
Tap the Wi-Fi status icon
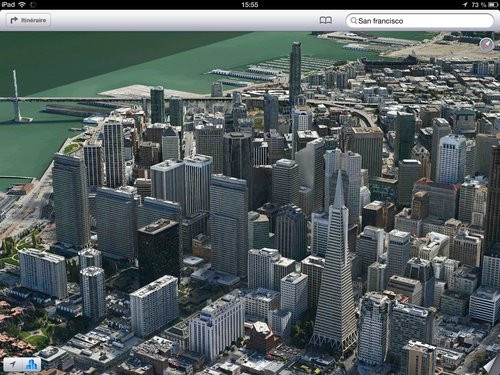(22, 4)
